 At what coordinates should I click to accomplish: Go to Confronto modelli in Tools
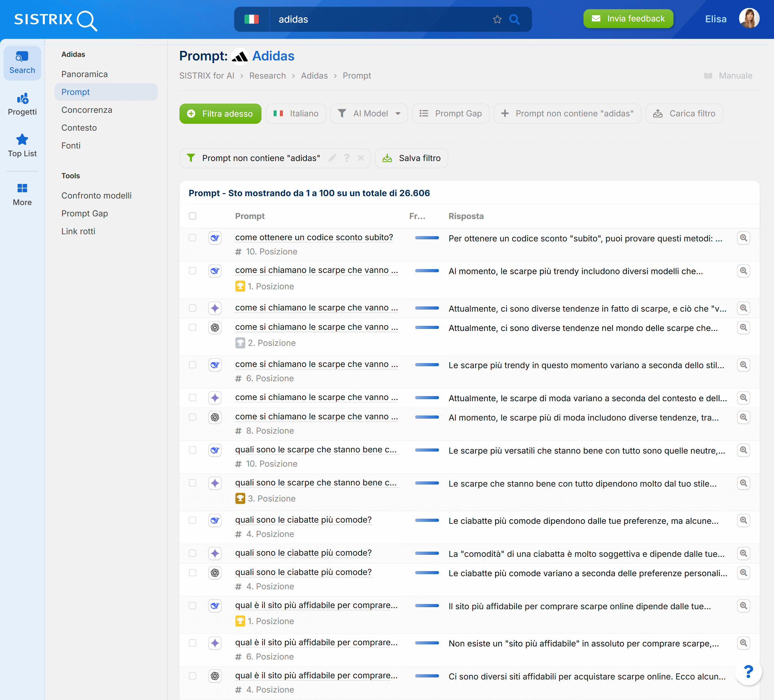click(96, 195)
